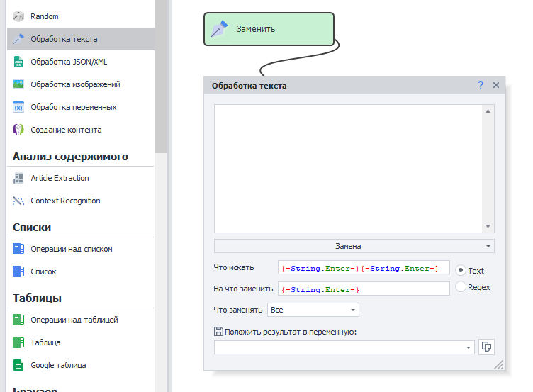Click the text area scroll down arrow

click(x=488, y=226)
